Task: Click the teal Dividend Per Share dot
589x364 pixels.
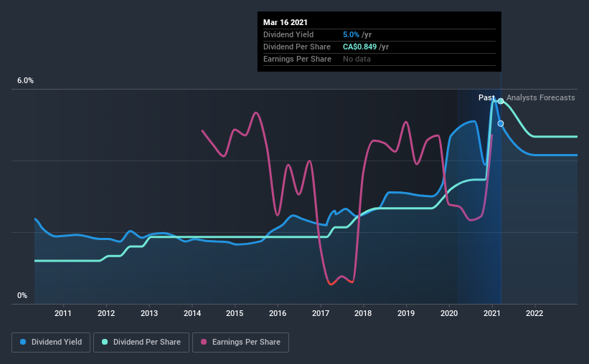Action: (105, 342)
